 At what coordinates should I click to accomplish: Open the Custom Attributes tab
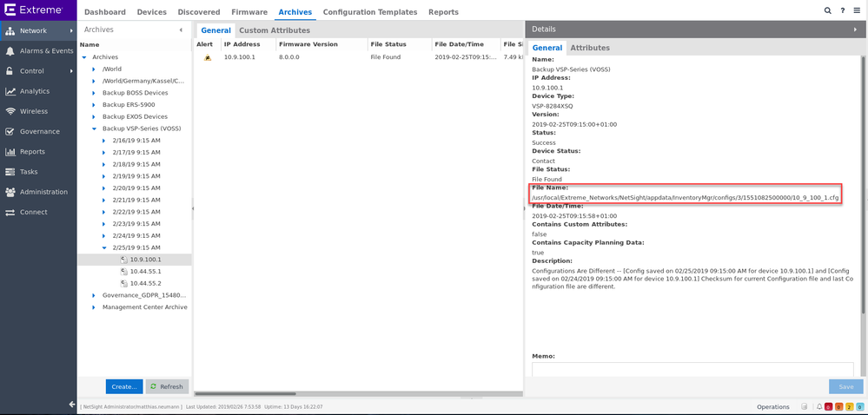pos(274,30)
